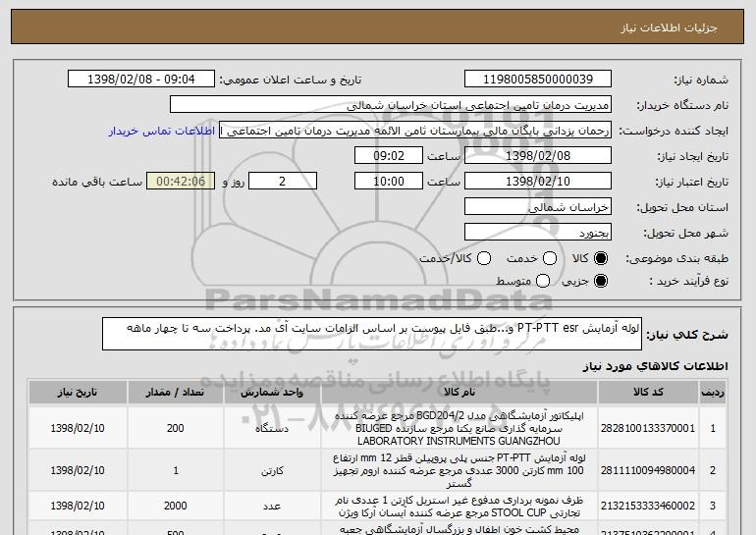Screen dimensions: 756x535
Task: Click the PT-PTT test tube item name
Action: [x=459, y=470]
